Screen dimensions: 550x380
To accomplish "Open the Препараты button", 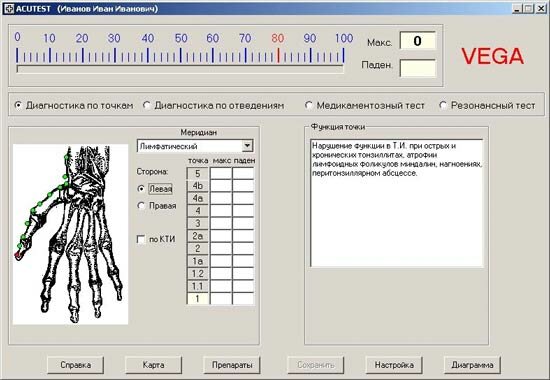I will pos(232,365).
